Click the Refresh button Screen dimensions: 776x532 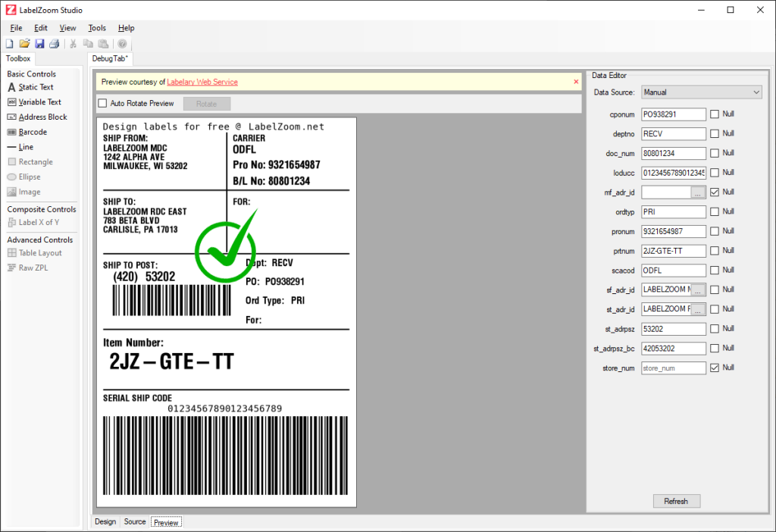click(x=676, y=502)
